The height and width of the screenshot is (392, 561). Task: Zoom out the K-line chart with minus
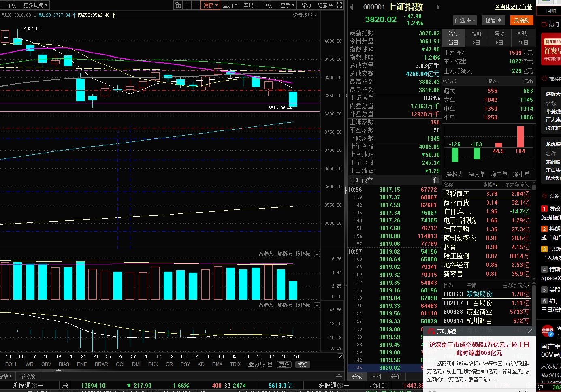click(x=196, y=5)
